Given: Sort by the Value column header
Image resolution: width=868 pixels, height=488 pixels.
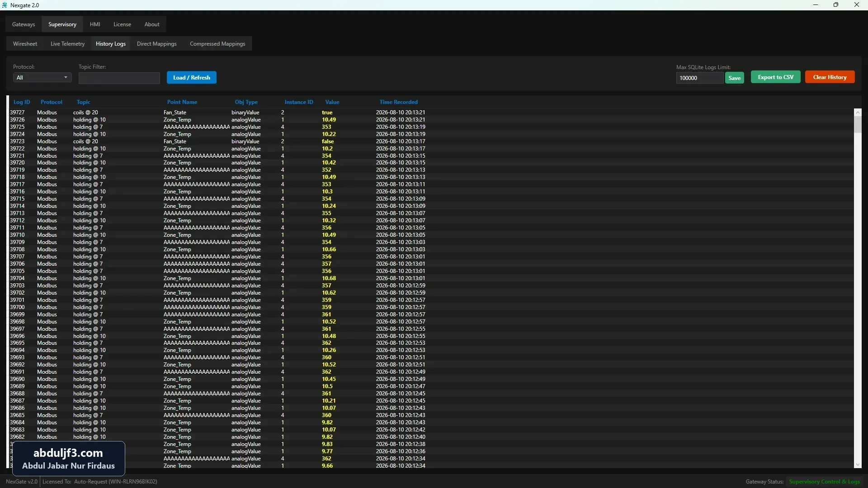Looking at the screenshot, I should click(x=332, y=102).
